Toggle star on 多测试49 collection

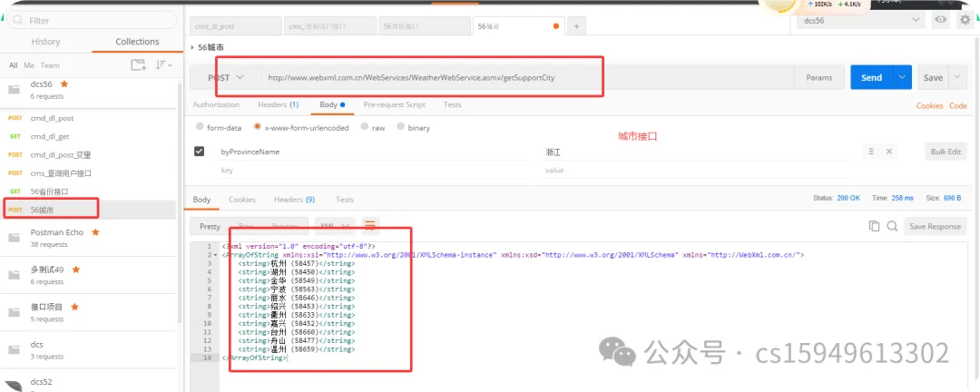(75, 269)
